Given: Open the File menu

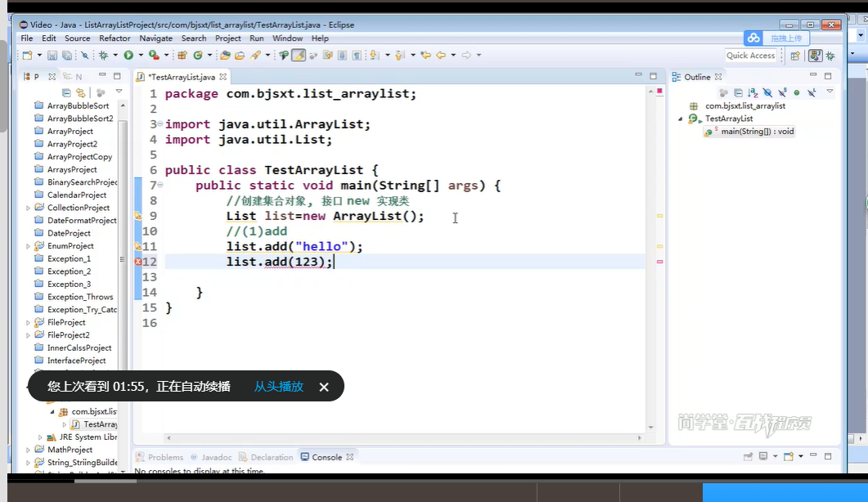Looking at the screenshot, I should pyautogui.click(x=26, y=38).
